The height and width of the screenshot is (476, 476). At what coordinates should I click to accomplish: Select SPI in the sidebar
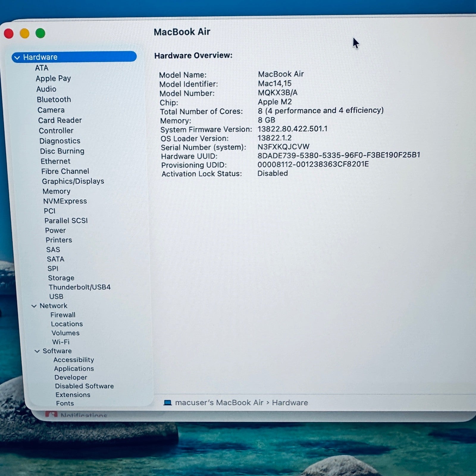pyautogui.click(x=53, y=268)
